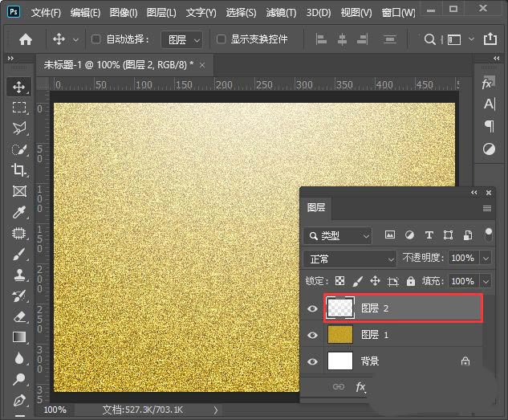Go to the Home screen icon
This screenshot has height=420, width=508.
click(26, 39)
